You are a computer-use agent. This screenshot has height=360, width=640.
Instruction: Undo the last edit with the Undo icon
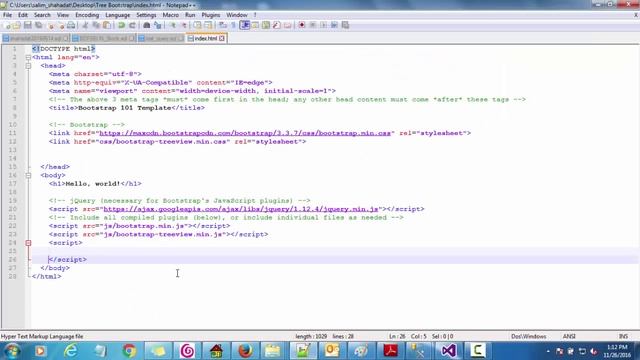coord(122,25)
